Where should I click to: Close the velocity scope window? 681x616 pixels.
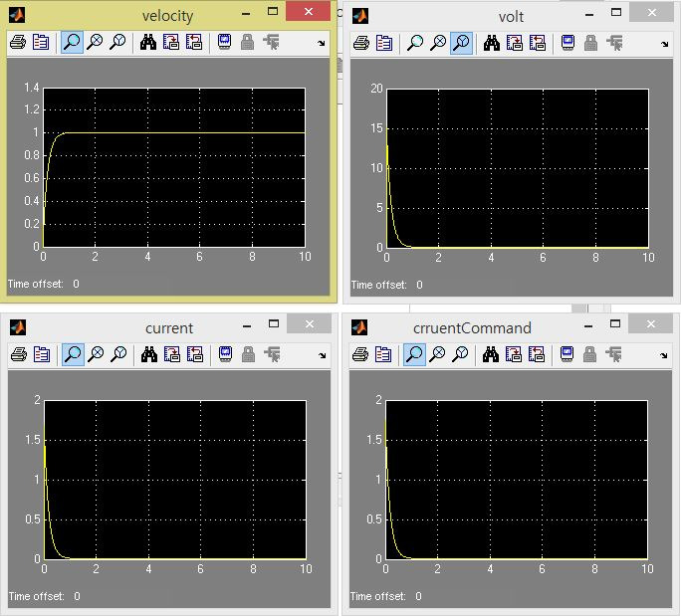pyautogui.click(x=309, y=12)
